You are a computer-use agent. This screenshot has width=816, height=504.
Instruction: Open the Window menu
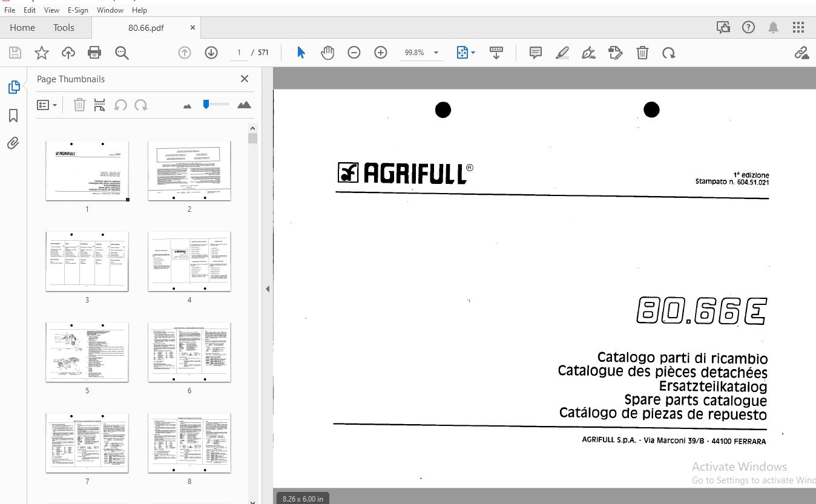point(110,10)
